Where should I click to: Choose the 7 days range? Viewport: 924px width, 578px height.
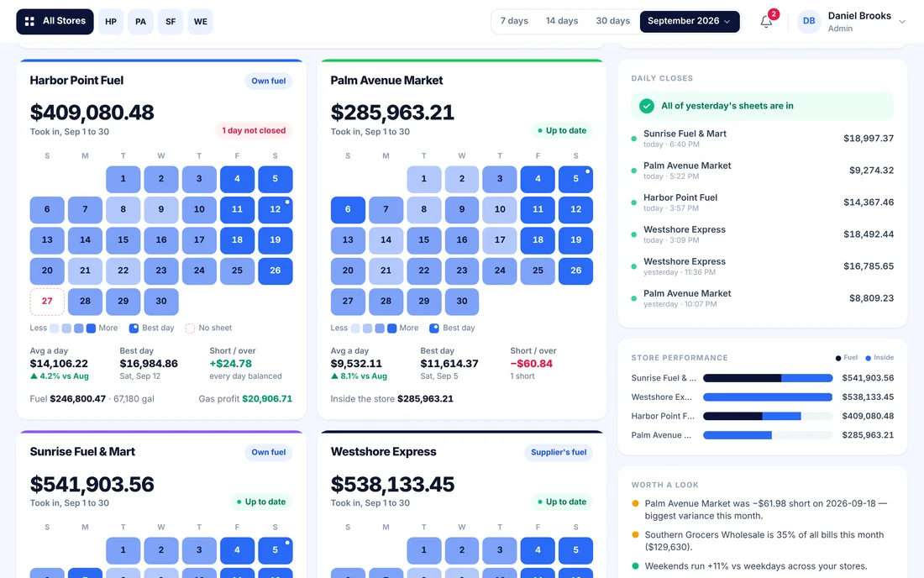(x=514, y=21)
